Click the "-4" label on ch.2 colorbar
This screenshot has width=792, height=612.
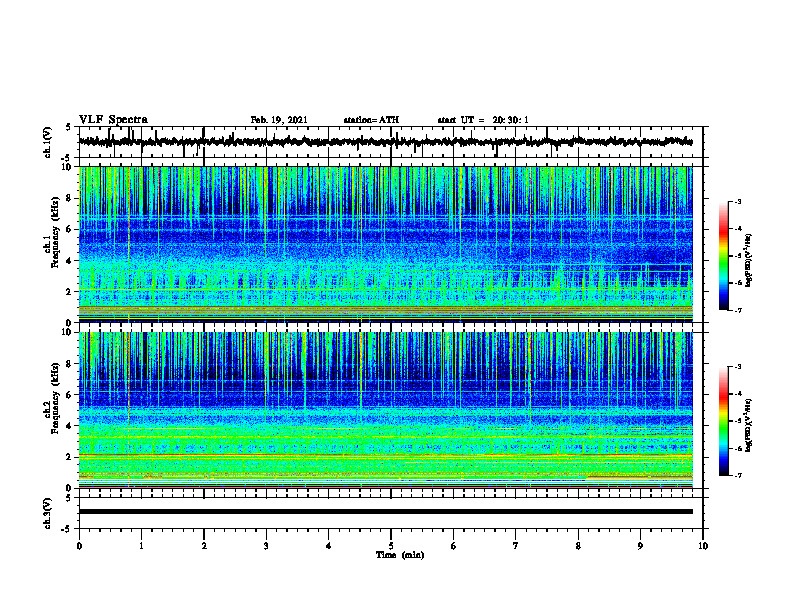tap(738, 394)
